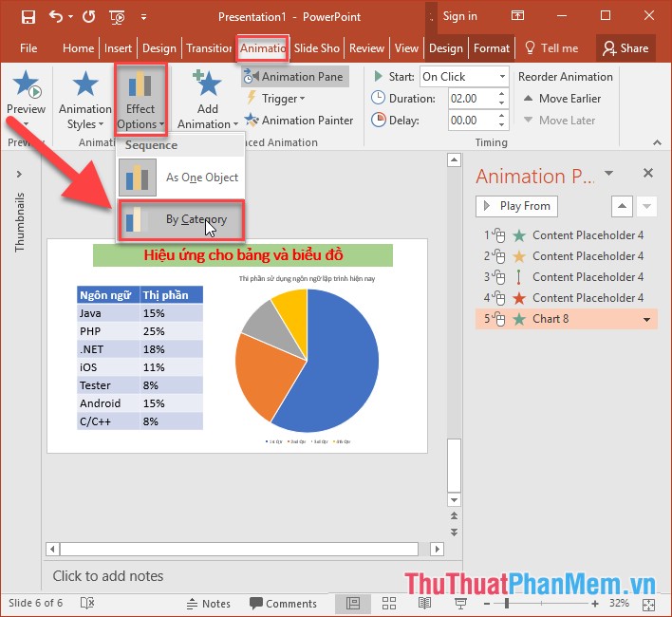Go to next slide double-arrow
Image resolution: width=672 pixels, height=617 pixels.
pos(454,533)
